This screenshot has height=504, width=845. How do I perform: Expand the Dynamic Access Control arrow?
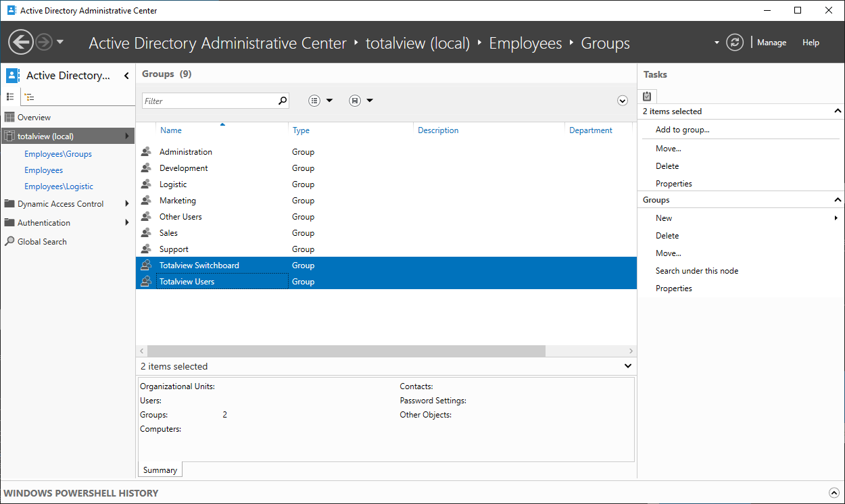point(127,204)
